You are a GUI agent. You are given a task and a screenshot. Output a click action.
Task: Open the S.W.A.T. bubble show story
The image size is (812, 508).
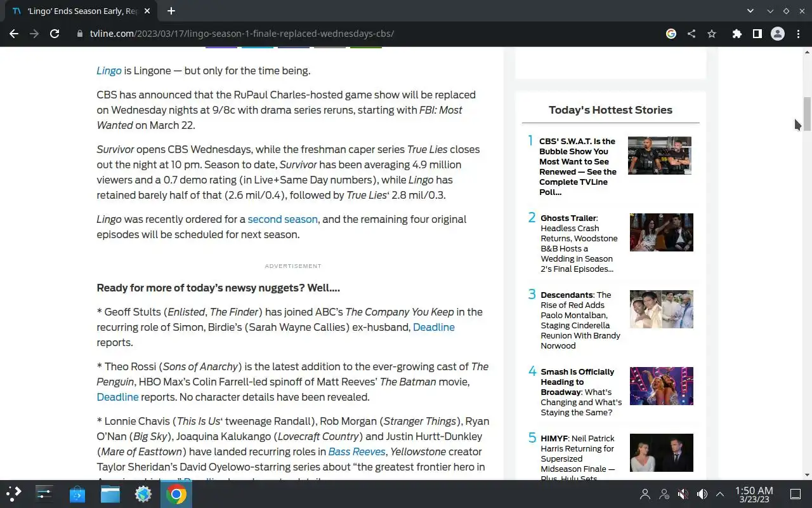[x=578, y=166]
